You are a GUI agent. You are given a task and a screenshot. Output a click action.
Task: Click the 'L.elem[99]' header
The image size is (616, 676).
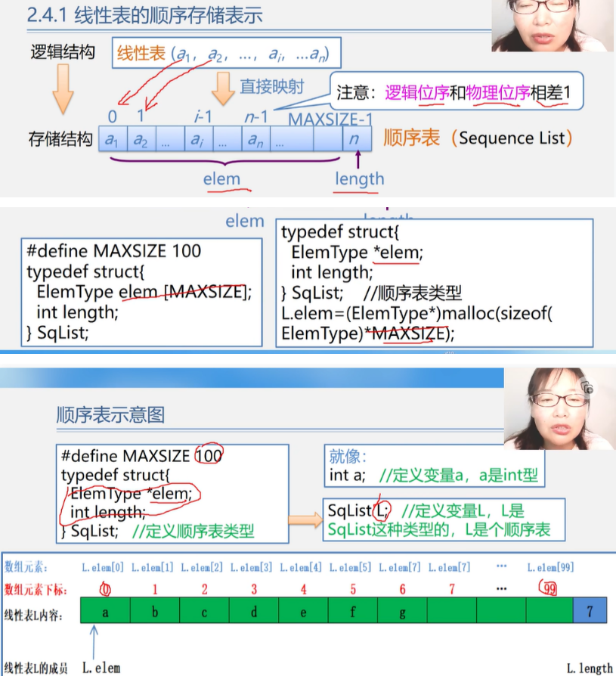[550, 567]
